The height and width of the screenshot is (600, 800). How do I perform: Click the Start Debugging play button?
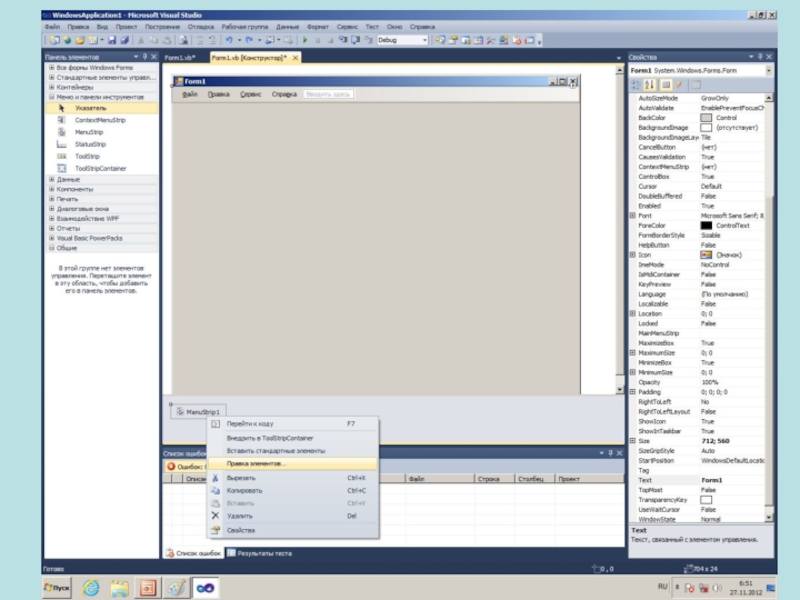(305, 40)
